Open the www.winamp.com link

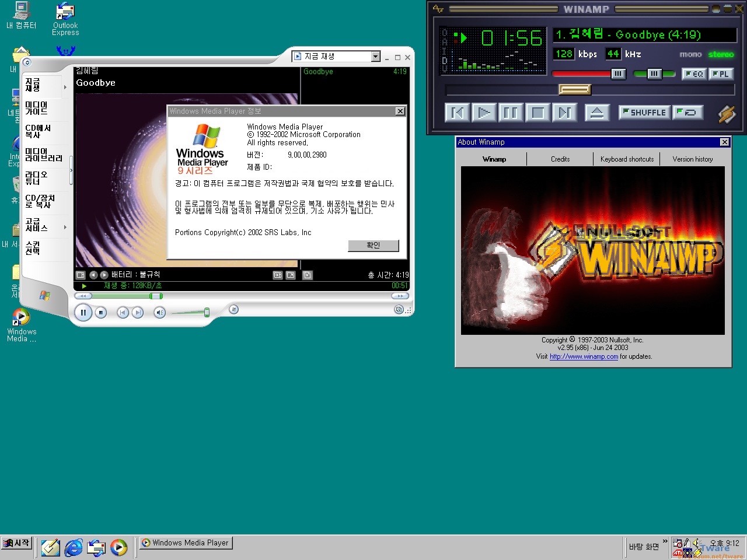584,356
